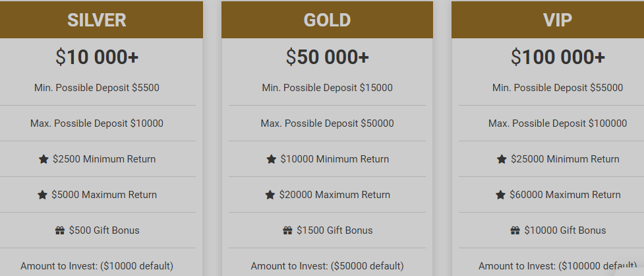Click the star icon beside VIP's $25000 Minimum Return

[502, 159]
